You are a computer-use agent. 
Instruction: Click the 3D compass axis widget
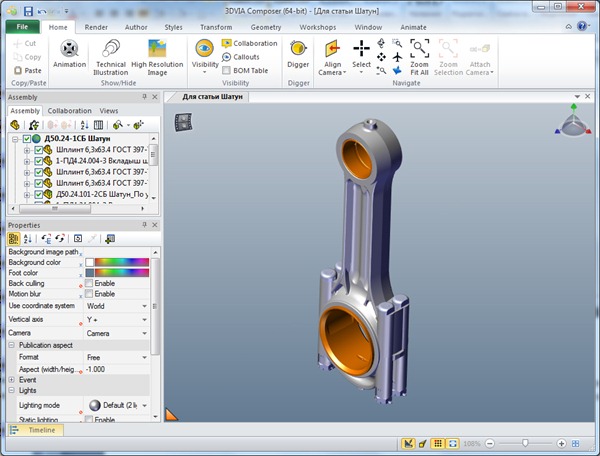(573, 121)
